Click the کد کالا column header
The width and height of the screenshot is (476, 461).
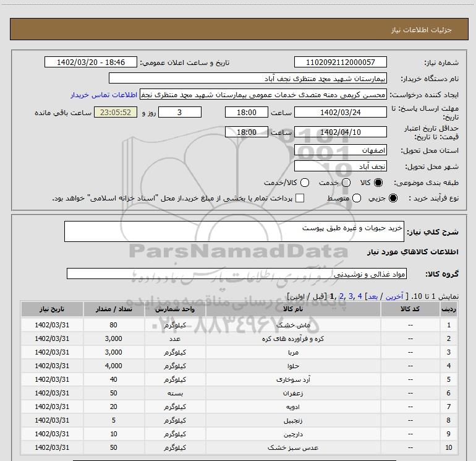pyautogui.click(x=410, y=309)
